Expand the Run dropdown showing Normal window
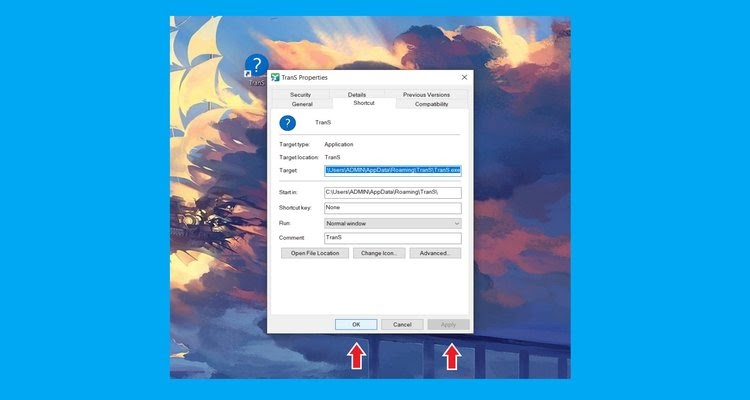 click(x=392, y=223)
